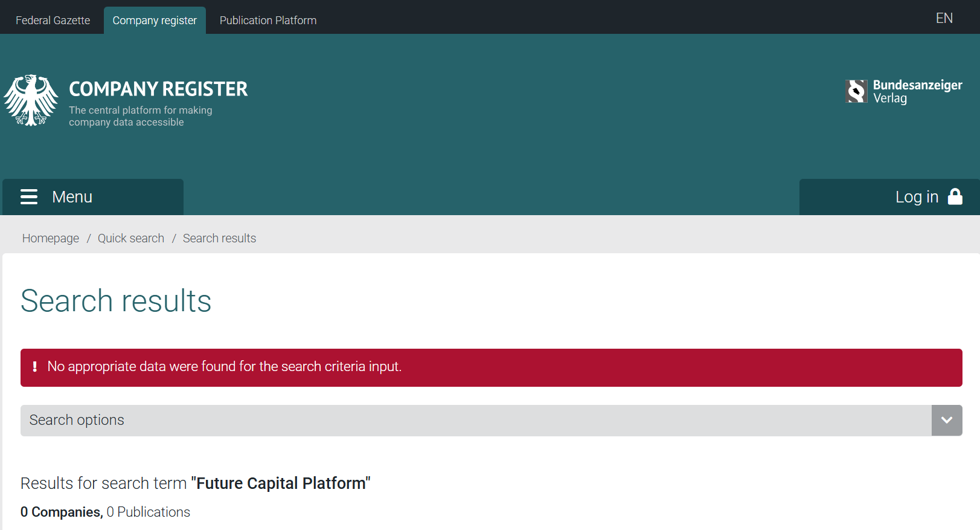Image resolution: width=980 pixels, height=530 pixels.
Task: Open the Menu button
Action: coord(93,197)
